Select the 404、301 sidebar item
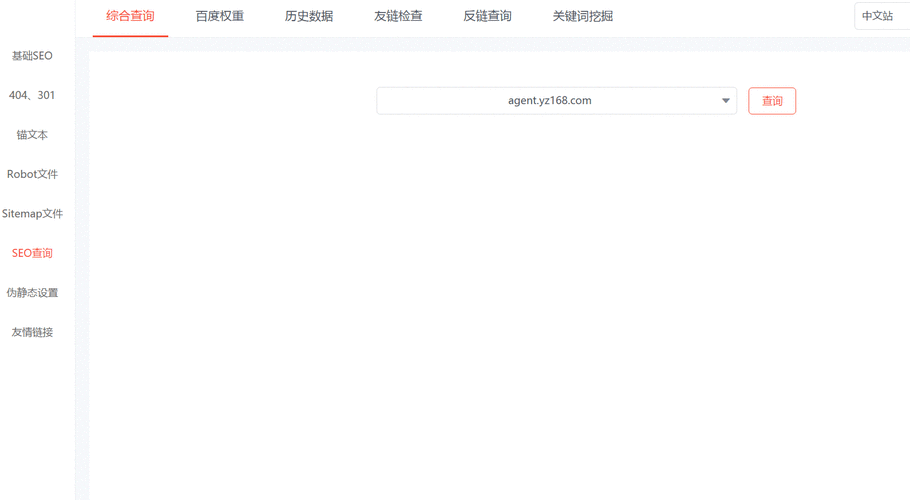 (x=32, y=95)
